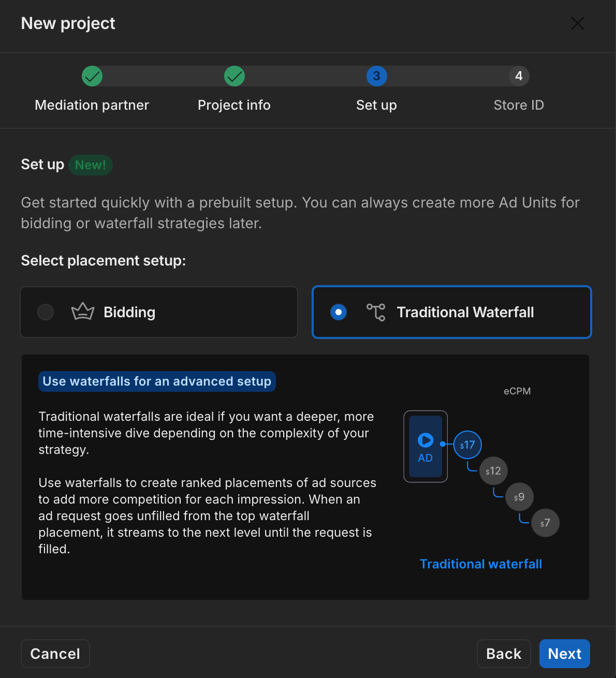
Task: Click the Bidding crown icon
Action: 83,312
